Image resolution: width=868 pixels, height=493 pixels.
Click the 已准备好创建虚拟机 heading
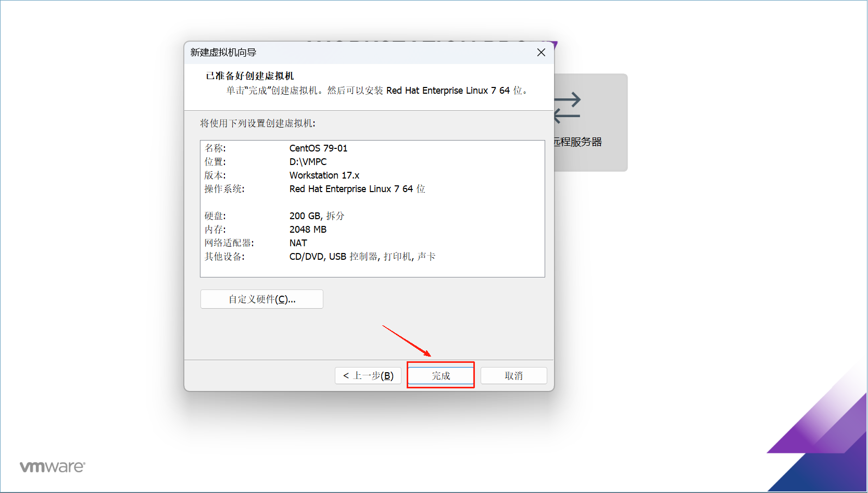click(250, 76)
